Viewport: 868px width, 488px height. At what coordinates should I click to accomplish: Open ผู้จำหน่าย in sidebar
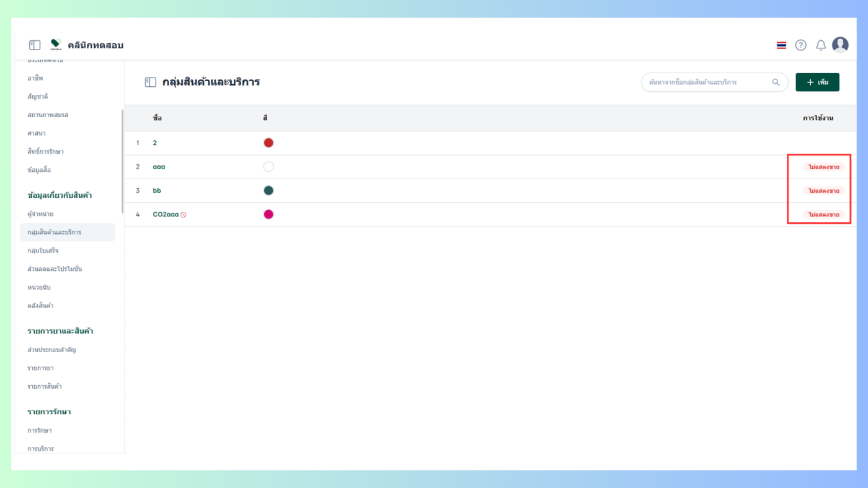coord(40,214)
